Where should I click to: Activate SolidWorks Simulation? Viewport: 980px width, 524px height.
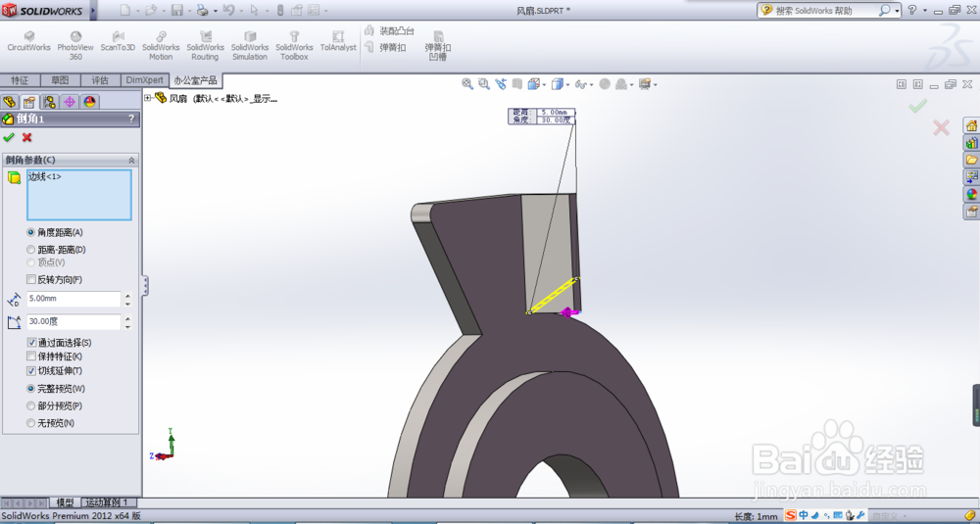(249, 46)
